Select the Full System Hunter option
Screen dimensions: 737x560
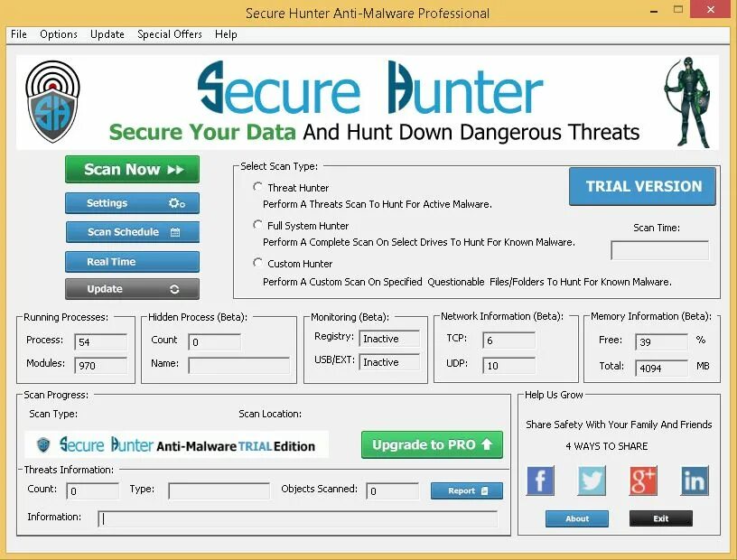click(257, 225)
